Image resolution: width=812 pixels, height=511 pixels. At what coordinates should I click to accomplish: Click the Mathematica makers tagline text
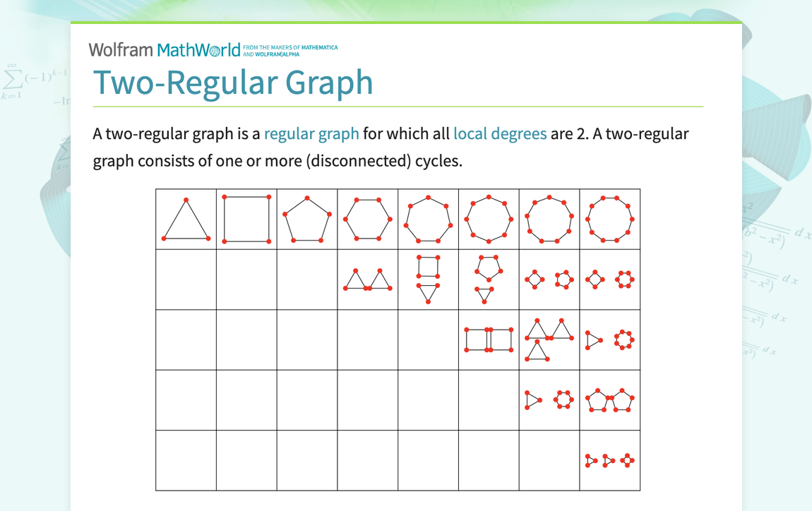point(290,51)
